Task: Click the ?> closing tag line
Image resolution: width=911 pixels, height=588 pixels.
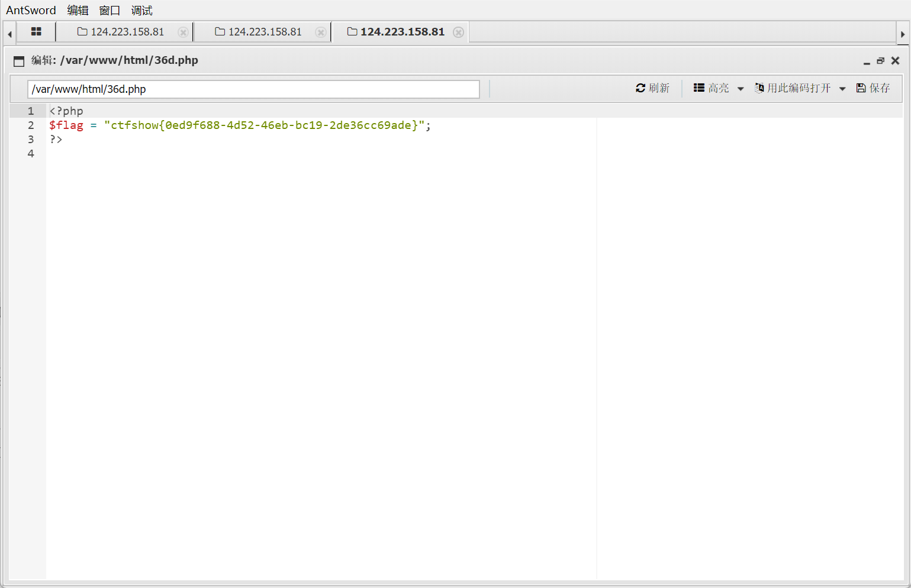Action: [56, 139]
